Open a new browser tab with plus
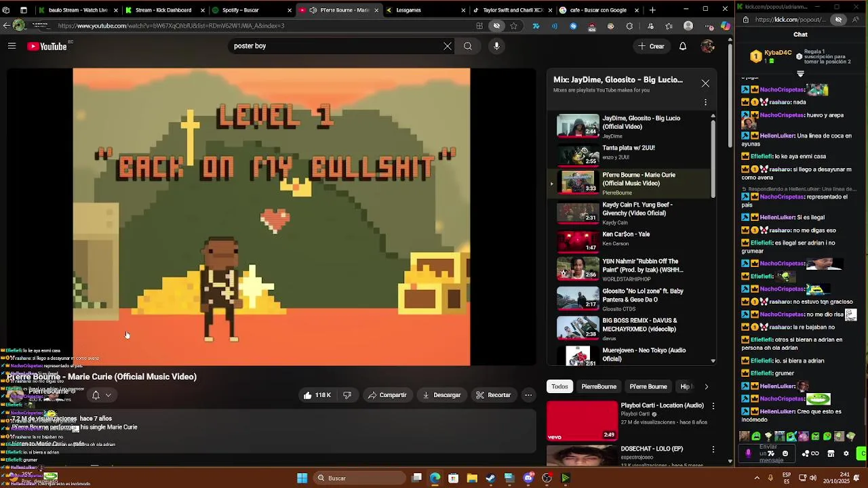 tap(652, 10)
